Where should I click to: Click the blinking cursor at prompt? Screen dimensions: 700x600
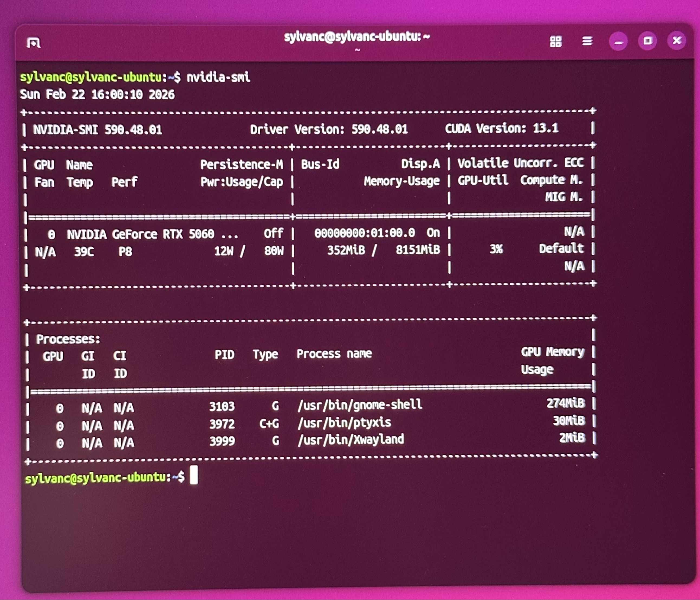(x=194, y=475)
